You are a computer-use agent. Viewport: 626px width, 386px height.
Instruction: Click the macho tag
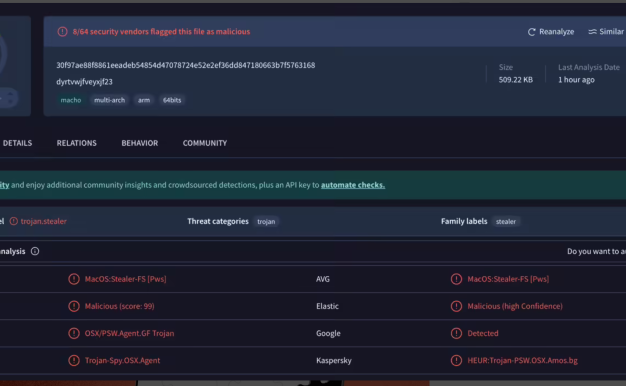point(71,100)
